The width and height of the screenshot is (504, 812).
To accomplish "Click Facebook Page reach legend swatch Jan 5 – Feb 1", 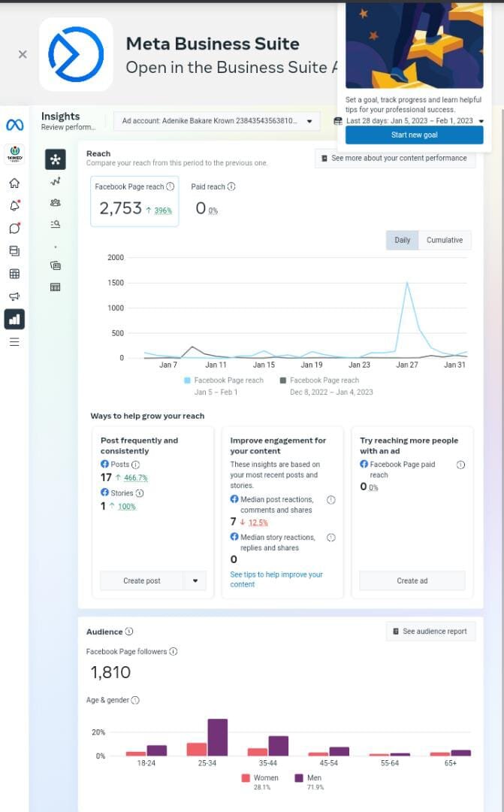I will (x=187, y=380).
